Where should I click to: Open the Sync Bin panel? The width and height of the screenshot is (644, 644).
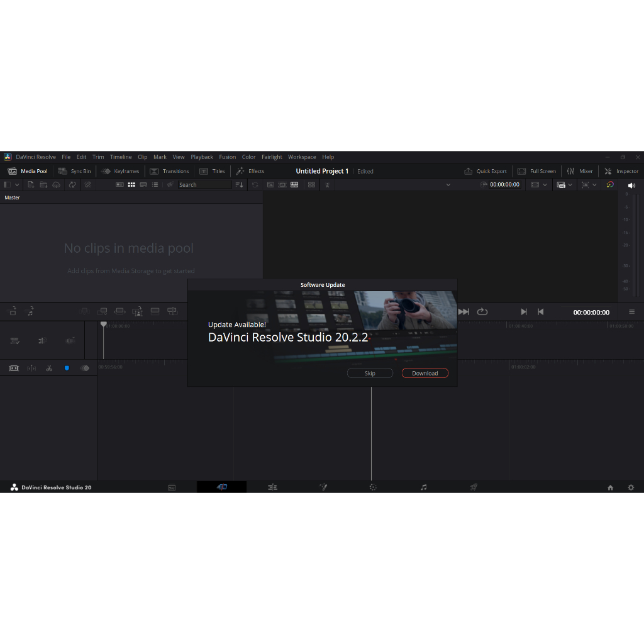click(x=74, y=171)
